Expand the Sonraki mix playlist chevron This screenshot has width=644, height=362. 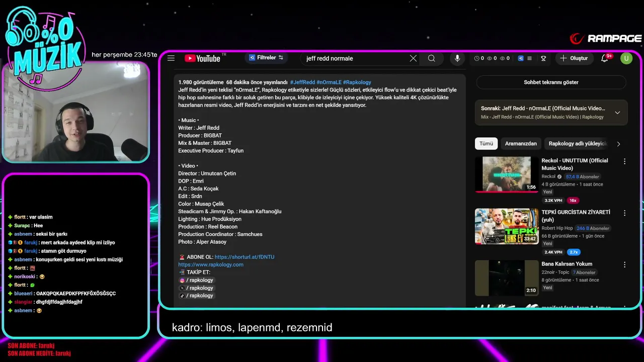tap(617, 113)
